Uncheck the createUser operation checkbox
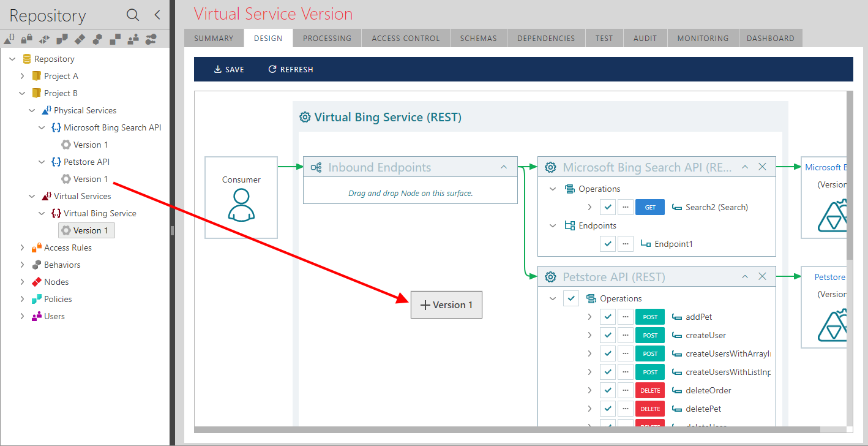This screenshot has width=868, height=446. point(607,335)
